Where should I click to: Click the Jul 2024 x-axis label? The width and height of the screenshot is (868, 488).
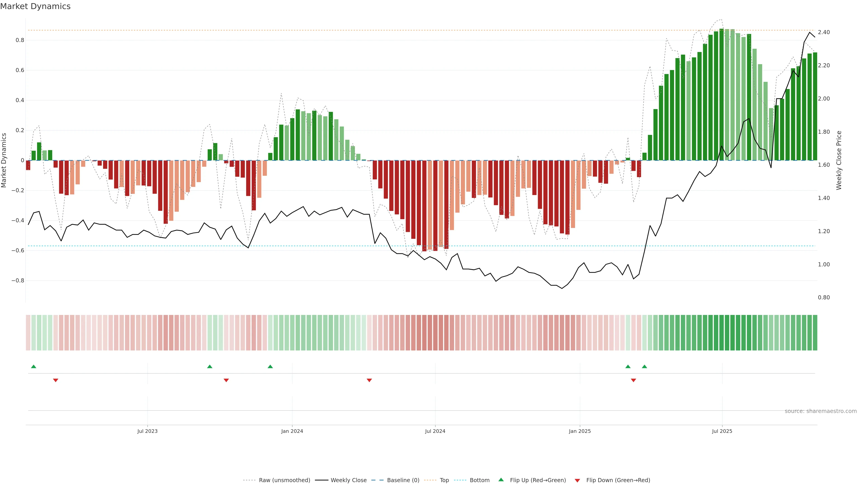click(435, 431)
